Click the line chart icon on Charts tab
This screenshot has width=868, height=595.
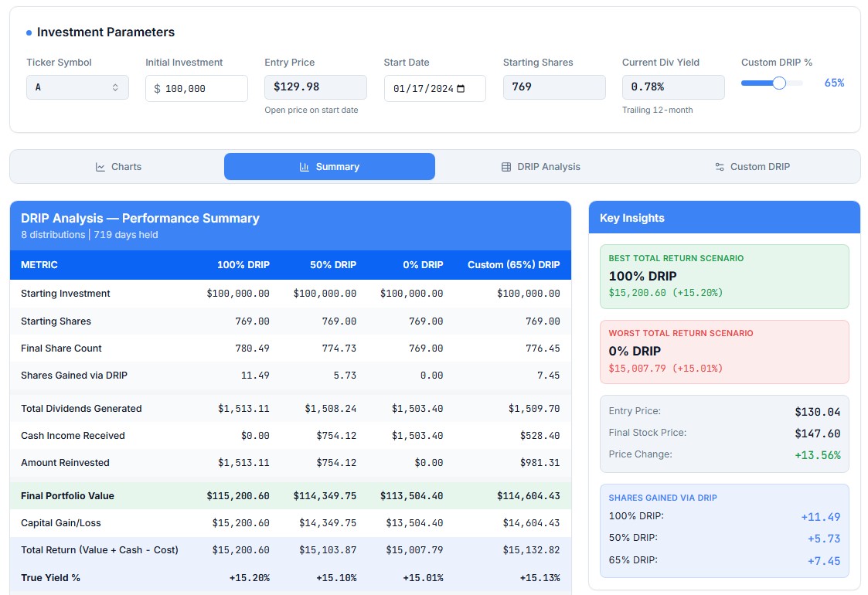[100, 167]
